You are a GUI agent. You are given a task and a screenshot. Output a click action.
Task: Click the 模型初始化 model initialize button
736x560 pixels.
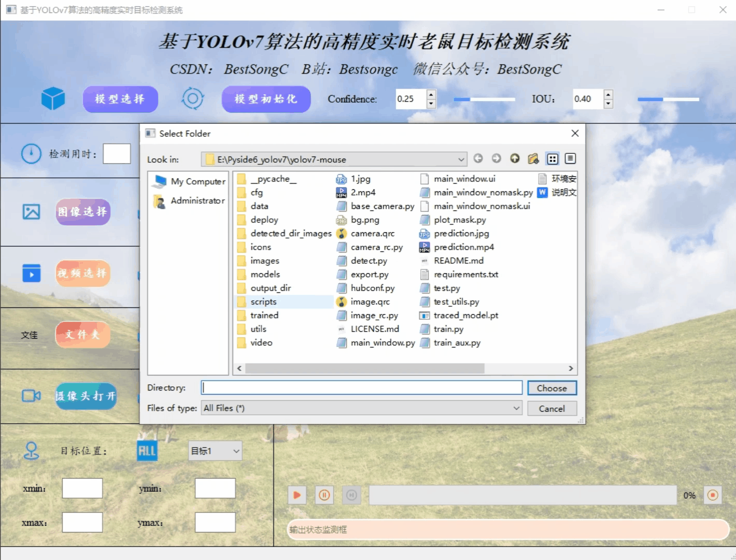pyautogui.click(x=266, y=99)
